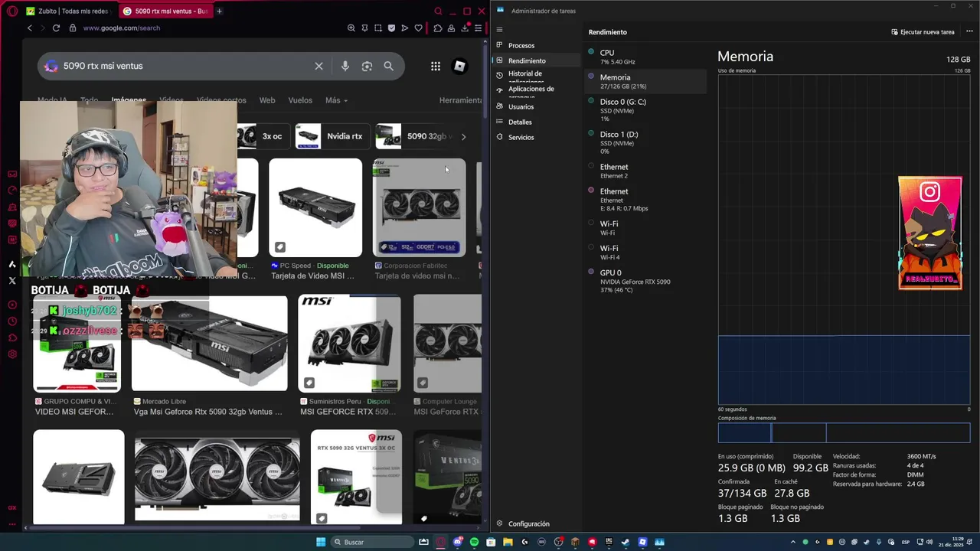Viewport: 980px width, 551px height.
Task: Click the magnifier search submit icon
Action: [388, 66]
